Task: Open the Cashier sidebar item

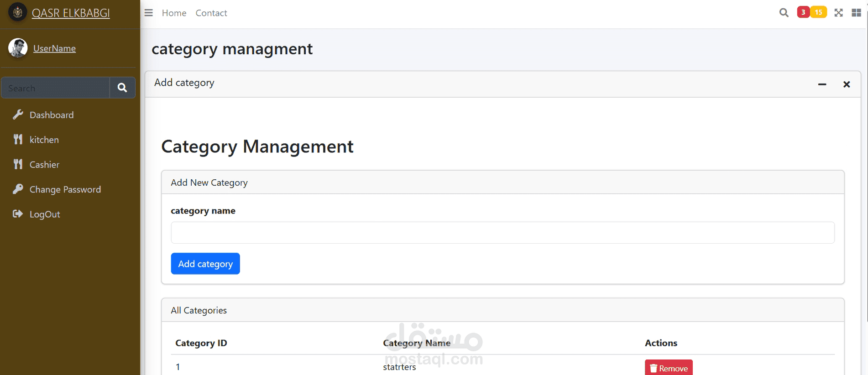Action: pyautogui.click(x=44, y=165)
